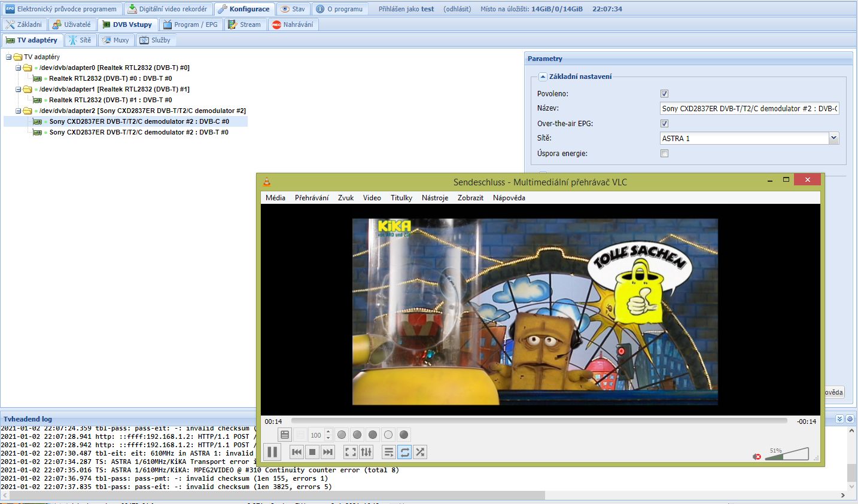
Task: Switch to Uživatelé tab
Action: 71,25
